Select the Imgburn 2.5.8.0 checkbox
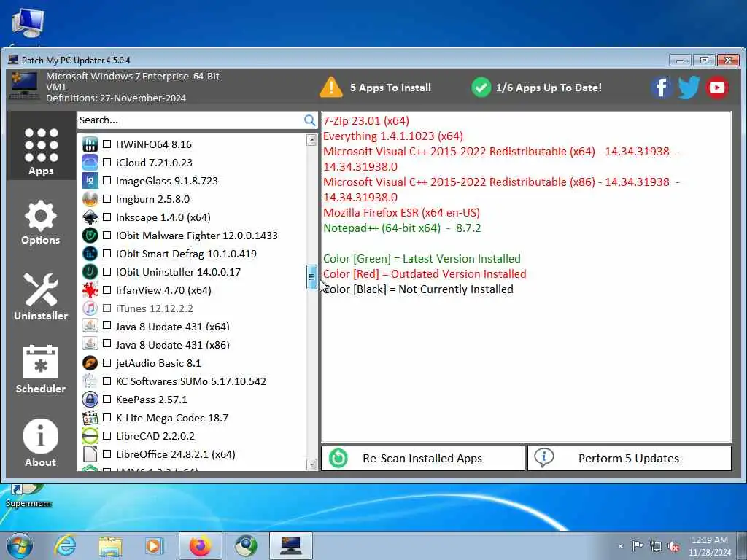 (x=107, y=198)
